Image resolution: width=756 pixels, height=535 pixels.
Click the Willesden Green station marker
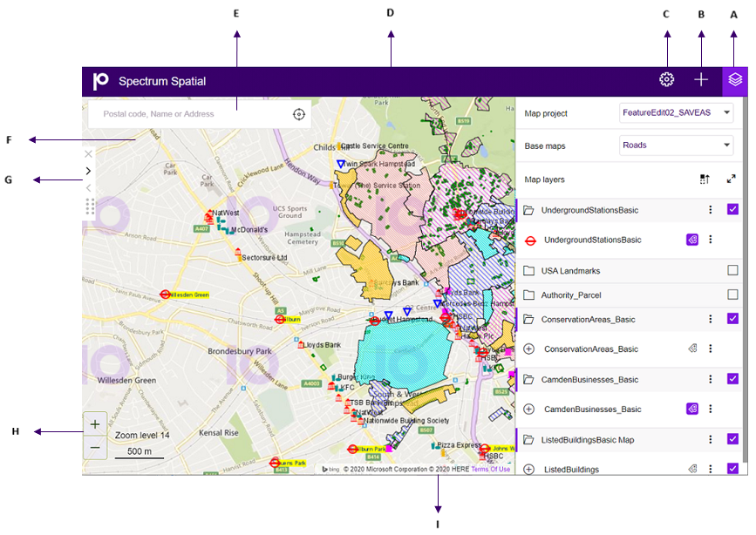(166, 295)
